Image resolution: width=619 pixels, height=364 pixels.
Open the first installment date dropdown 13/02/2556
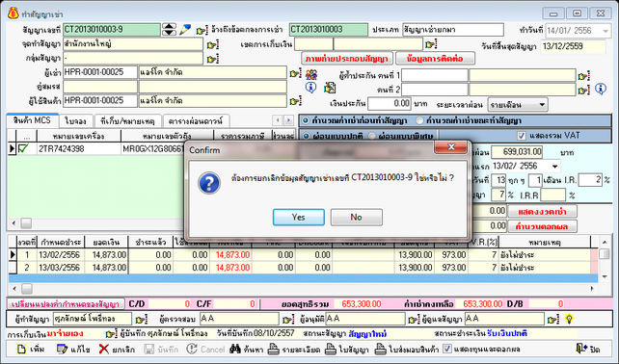555,166
